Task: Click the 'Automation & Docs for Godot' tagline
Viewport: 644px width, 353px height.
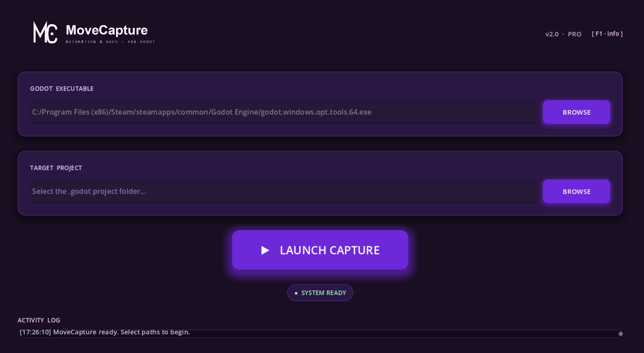Action: click(x=110, y=42)
